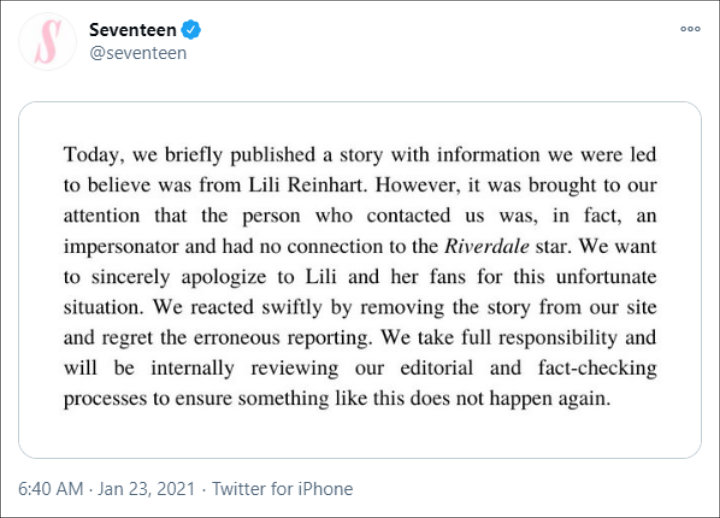The height and width of the screenshot is (518, 720).
Task: Click the word fact-checking in the statement
Action: coord(597,368)
